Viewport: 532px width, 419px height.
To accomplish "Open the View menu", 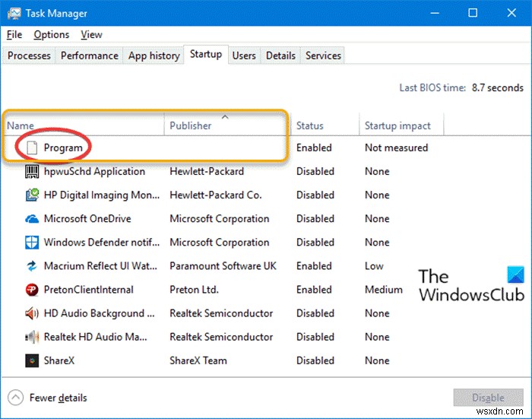I will tap(91, 35).
